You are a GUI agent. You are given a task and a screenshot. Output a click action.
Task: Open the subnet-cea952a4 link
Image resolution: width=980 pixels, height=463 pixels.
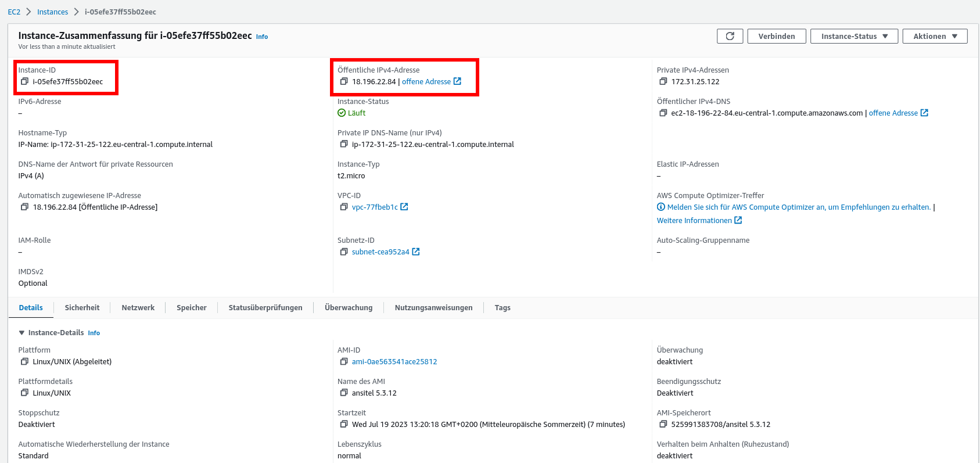tap(380, 252)
